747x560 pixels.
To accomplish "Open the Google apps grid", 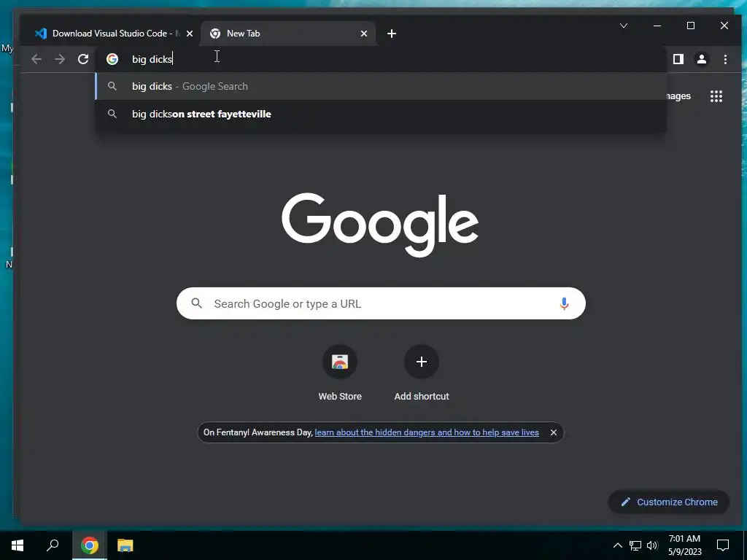I will [716, 96].
